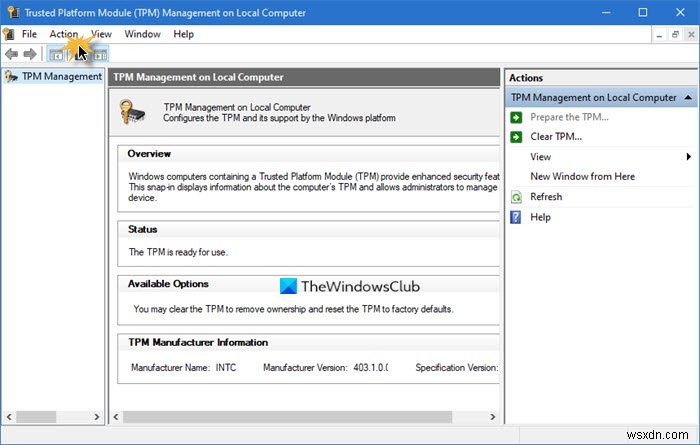Click the tree pane horizontal scrollbar thumb
Screen dimensions: 700x445
click(36, 417)
